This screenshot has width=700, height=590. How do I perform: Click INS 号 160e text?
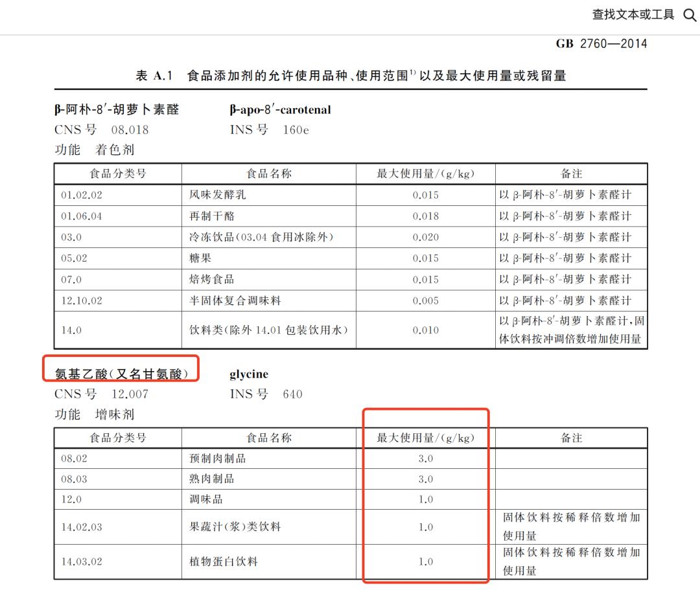pyautogui.click(x=269, y=130)
